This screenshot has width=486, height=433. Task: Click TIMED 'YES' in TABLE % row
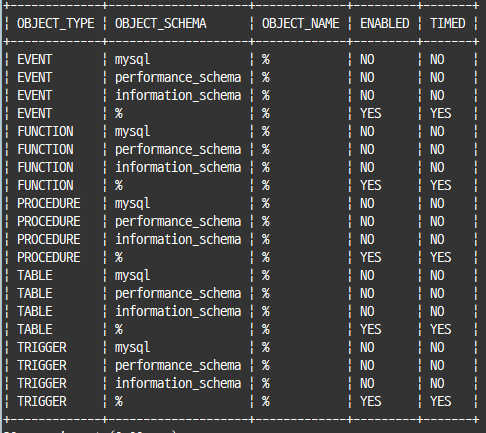[x=441, y=330]
